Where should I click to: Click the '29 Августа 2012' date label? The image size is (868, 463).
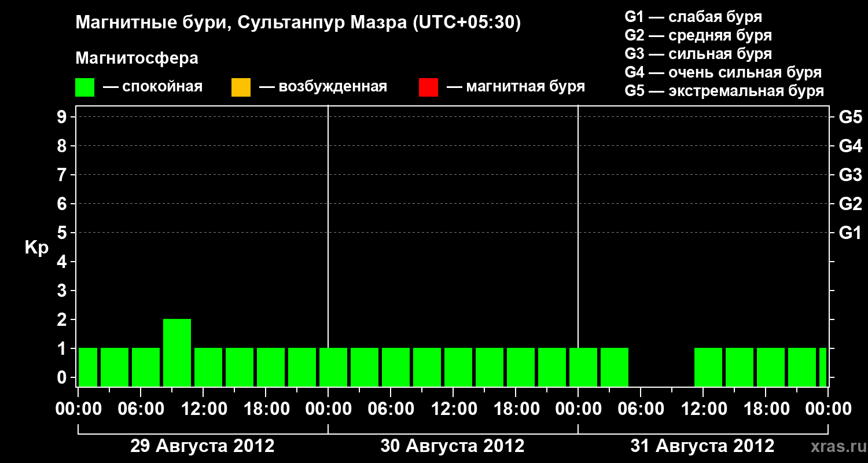203,446
